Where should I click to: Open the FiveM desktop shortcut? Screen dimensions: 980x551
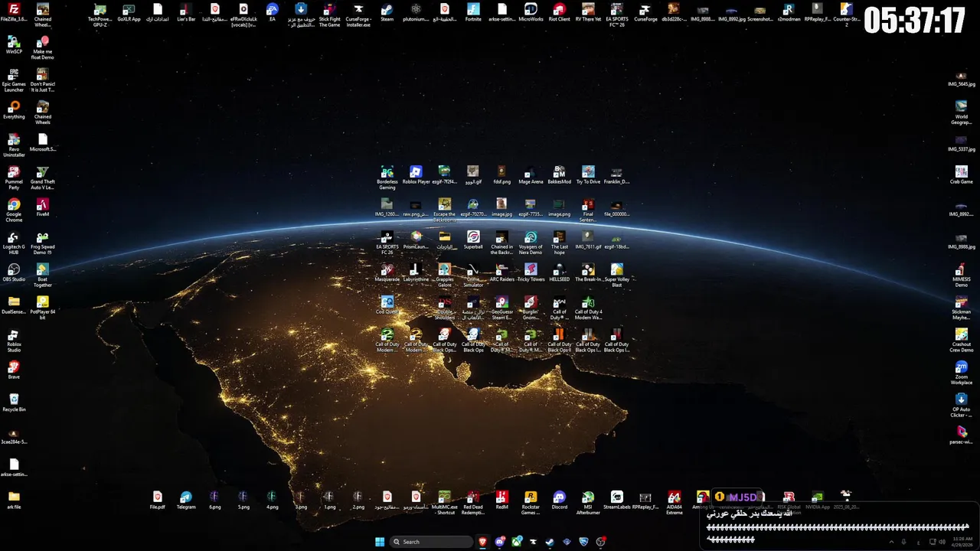coord(43,207)
